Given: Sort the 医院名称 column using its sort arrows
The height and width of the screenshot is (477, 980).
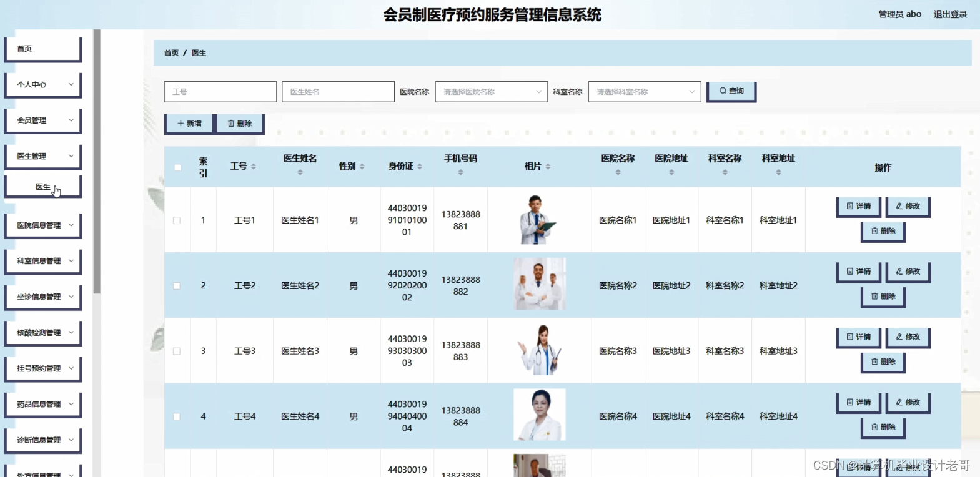Looking at the screenshot, I should (618, 172).
